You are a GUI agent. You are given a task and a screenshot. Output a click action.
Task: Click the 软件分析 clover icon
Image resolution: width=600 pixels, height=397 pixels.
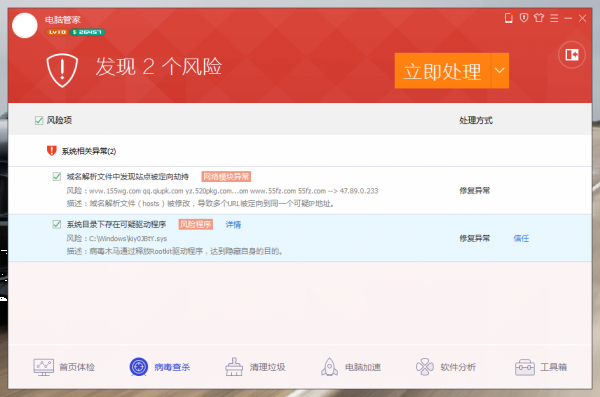pyautogui.click(x=425, y=367)
